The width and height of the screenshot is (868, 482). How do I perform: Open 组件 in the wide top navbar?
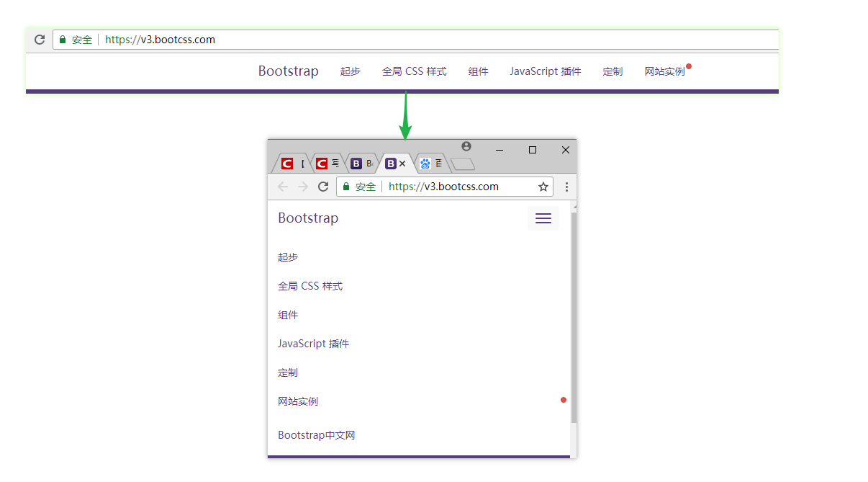click(479, 71)
